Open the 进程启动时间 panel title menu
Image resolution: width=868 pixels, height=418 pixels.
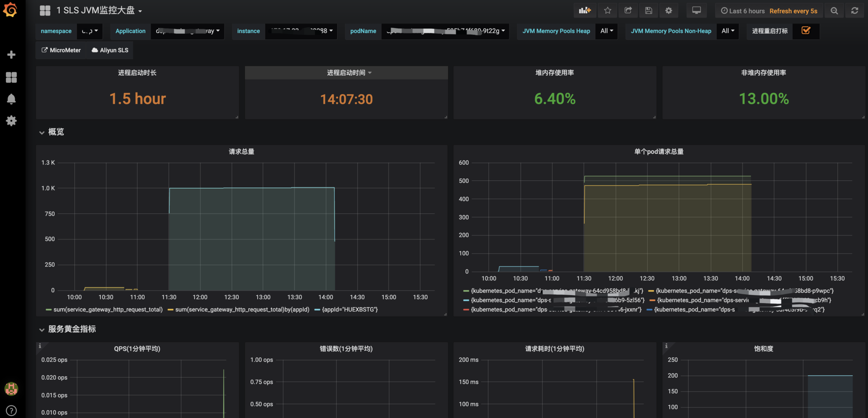(x=346, y=72)
